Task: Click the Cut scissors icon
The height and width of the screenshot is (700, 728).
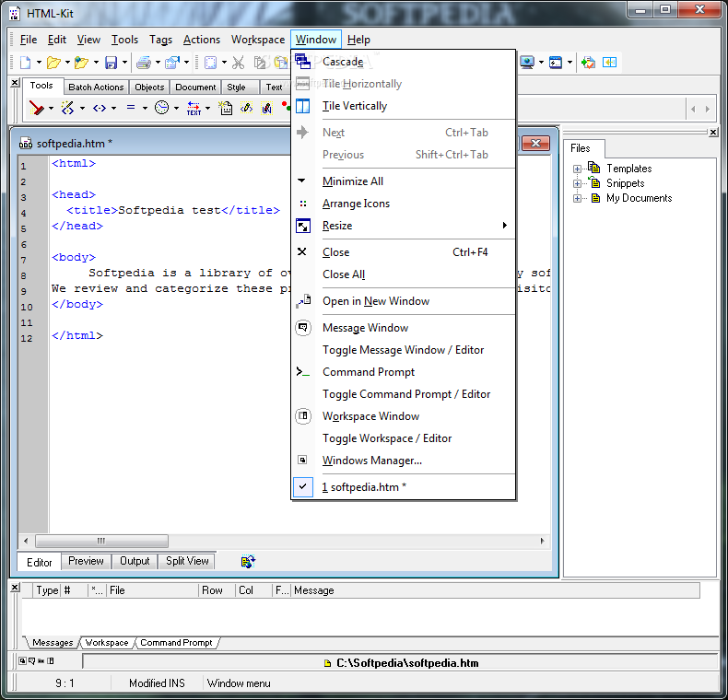Action: tap(238, 63)
